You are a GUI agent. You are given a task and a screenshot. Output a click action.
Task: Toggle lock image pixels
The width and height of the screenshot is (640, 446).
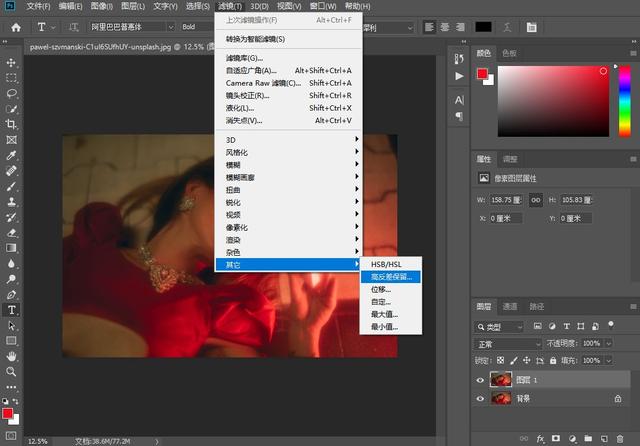click(x=513, y=360)
